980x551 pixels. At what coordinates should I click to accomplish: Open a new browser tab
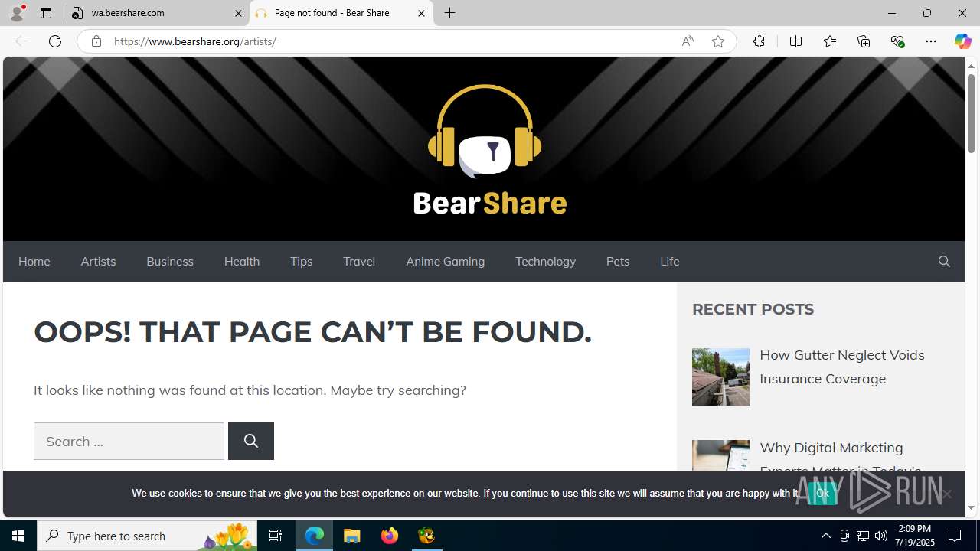450,13
